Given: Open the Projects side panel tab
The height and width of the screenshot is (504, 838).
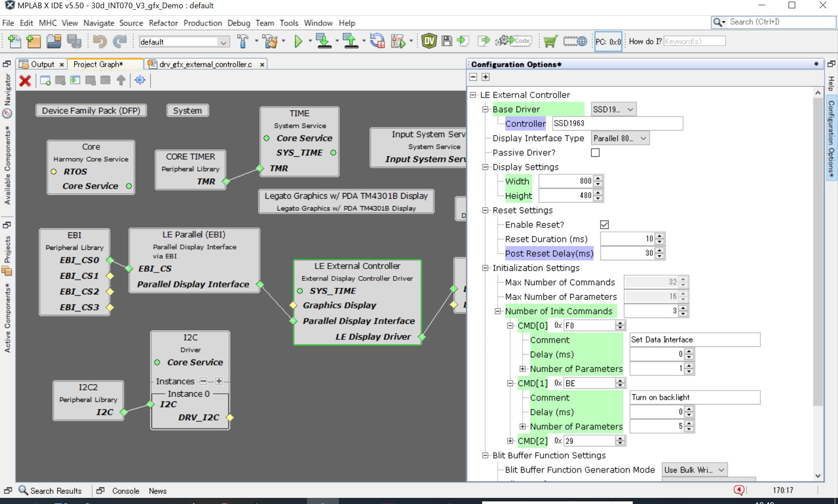Looking at the screenshot, I should pos(7,255).
